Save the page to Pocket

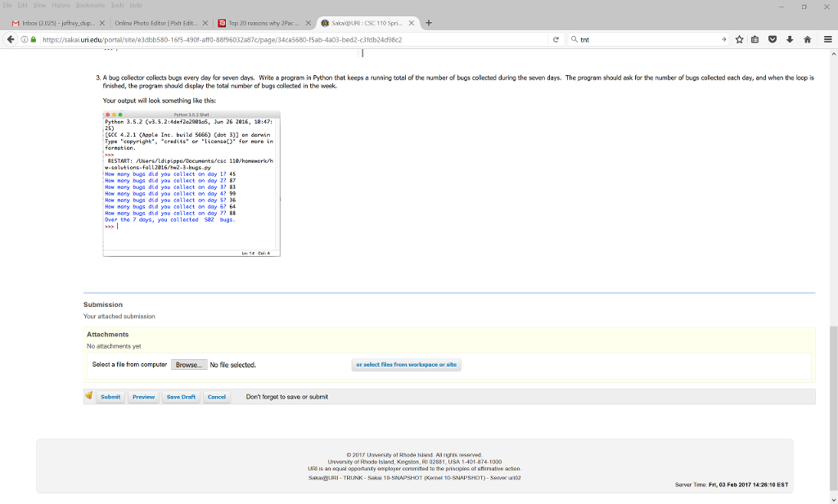coord(773,39)
